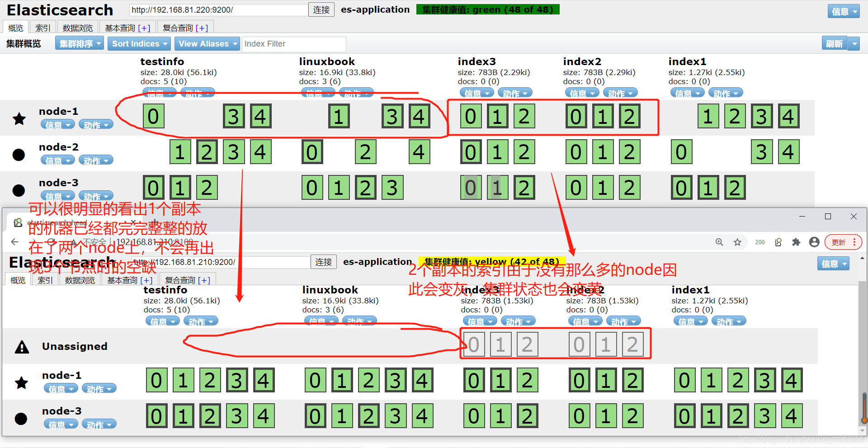Switch to 索引 tab in top window

click(x=43, y=28)
